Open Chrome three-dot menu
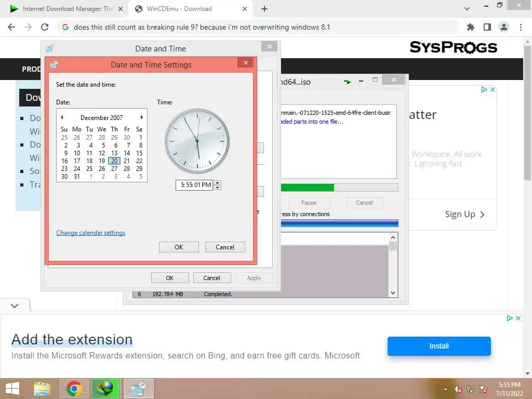Viewport: 532px width, 399px height. [x=521, y=27]
